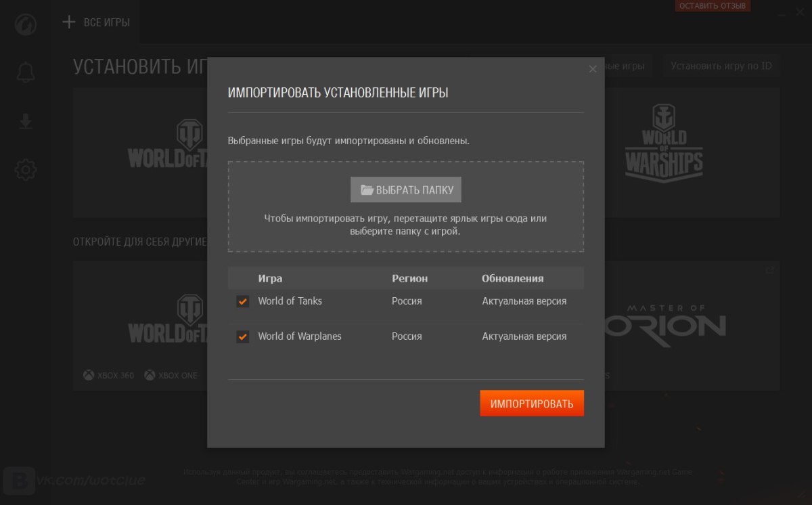Click the Игра column header
The width and height of the screenshot is (812, 505).
coord(270,278)
